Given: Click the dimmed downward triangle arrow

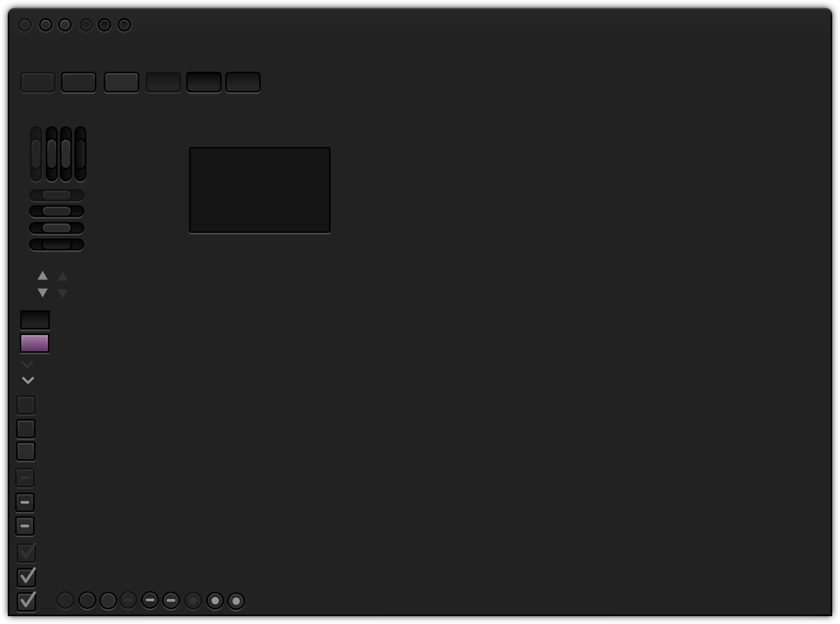Looking at the screenshot, I should pos(63,293).
